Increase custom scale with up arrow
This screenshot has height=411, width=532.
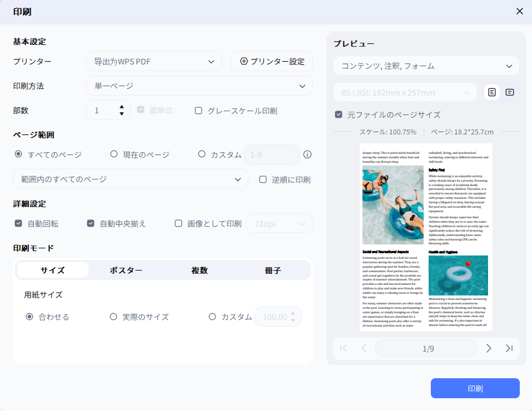(x=293, y=313)
